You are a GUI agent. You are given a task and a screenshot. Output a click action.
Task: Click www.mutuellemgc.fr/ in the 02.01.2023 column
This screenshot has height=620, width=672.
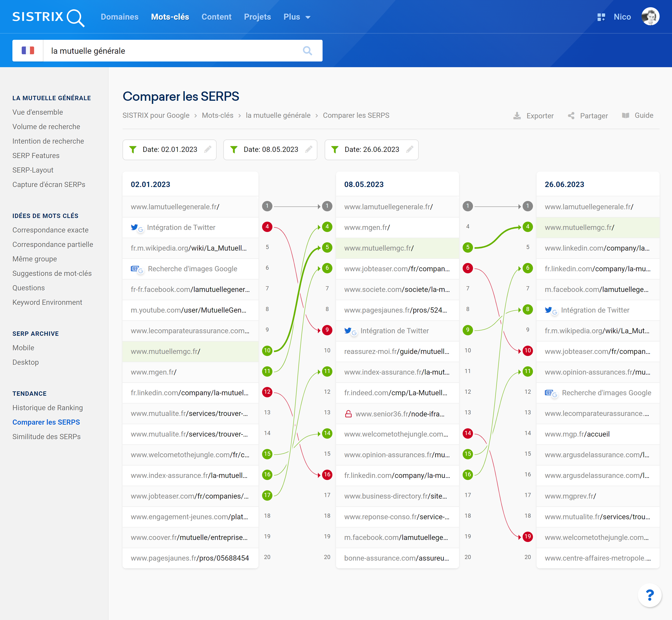[165, 351]
